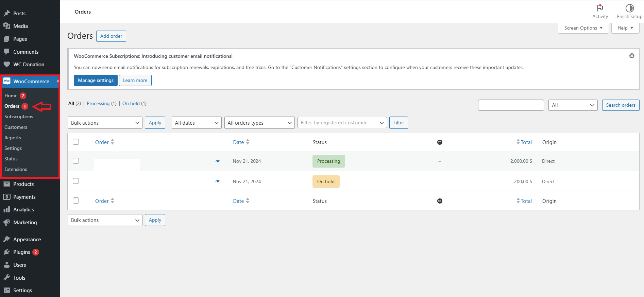Screen dimensions: 644x297
Task: Open the Activity flag icon
Action: coord(600,8)
